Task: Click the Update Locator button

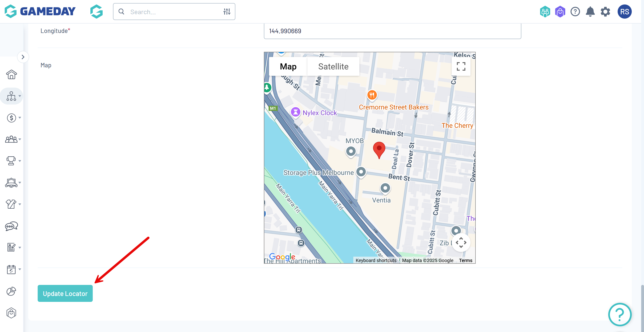Action: click(65, 293)
